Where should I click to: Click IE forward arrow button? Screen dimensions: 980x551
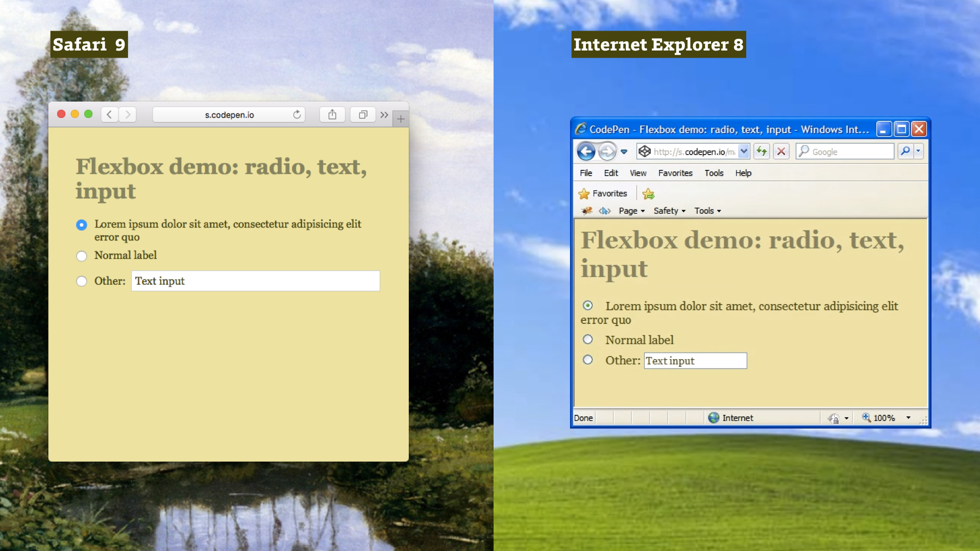pos(607,151)
